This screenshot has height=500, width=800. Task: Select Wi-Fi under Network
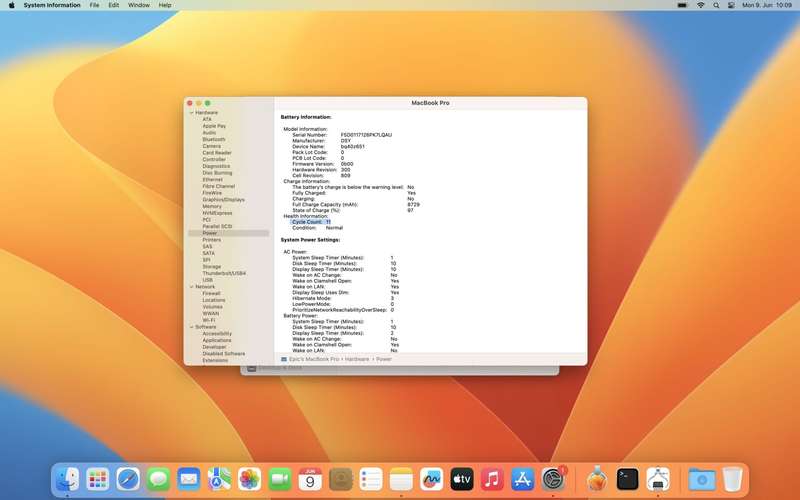[209, 320]
